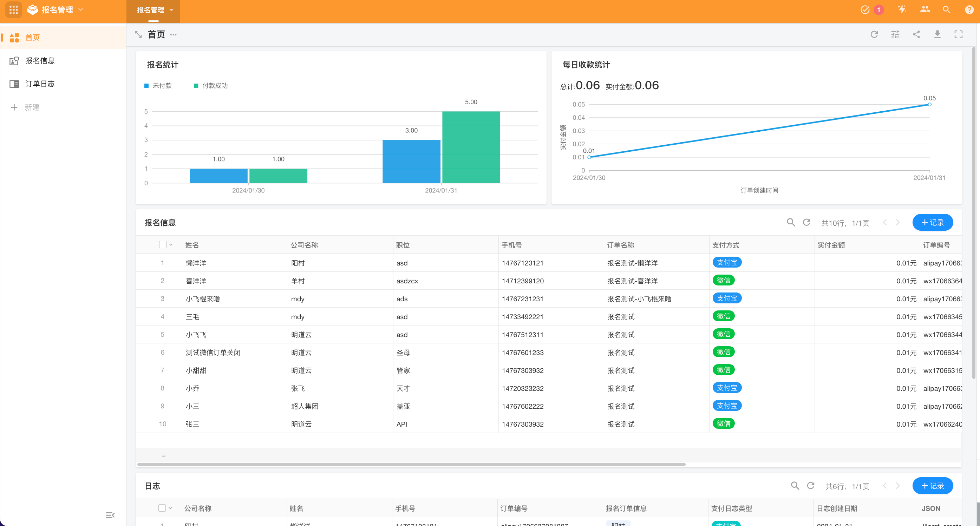Viewport: 980px width, 526px height.
Task: Expand the 报名管理 app name dropdown
Action: [x=81, y=10]
